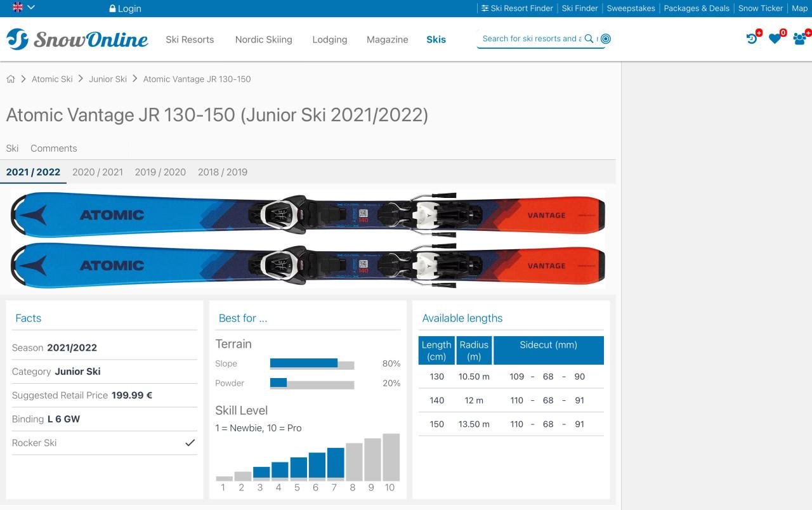Open the Nordic Skiing menu item
The image size is (812, 510).
pos(263,39)
